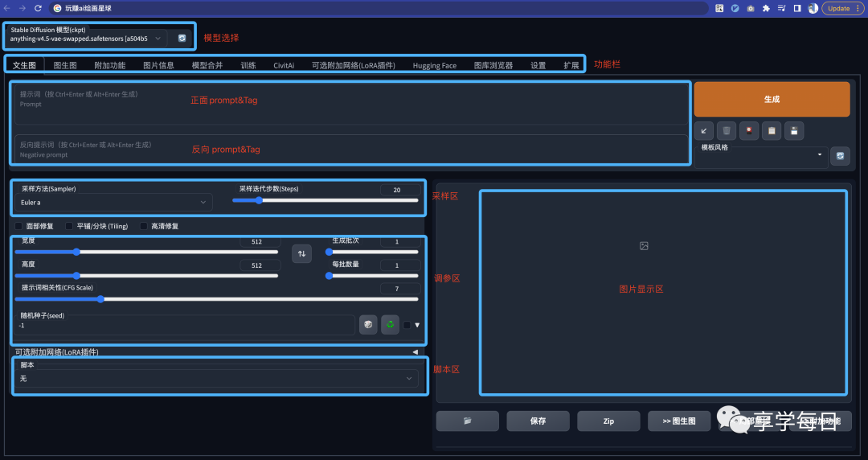This screenshot has height=460, width=868.
Task: Open the media controls playlist icon
Action: point(781,8)
